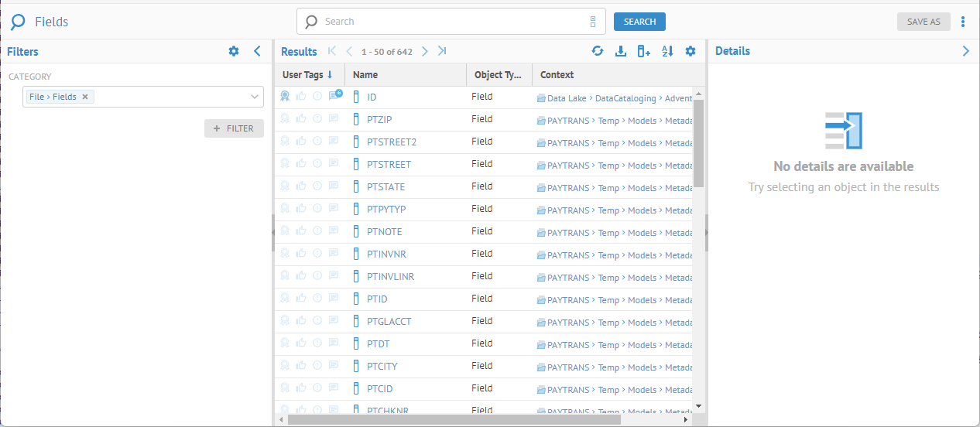Open the PTSTATE field link
980x427 pixels.
(385, 187)
